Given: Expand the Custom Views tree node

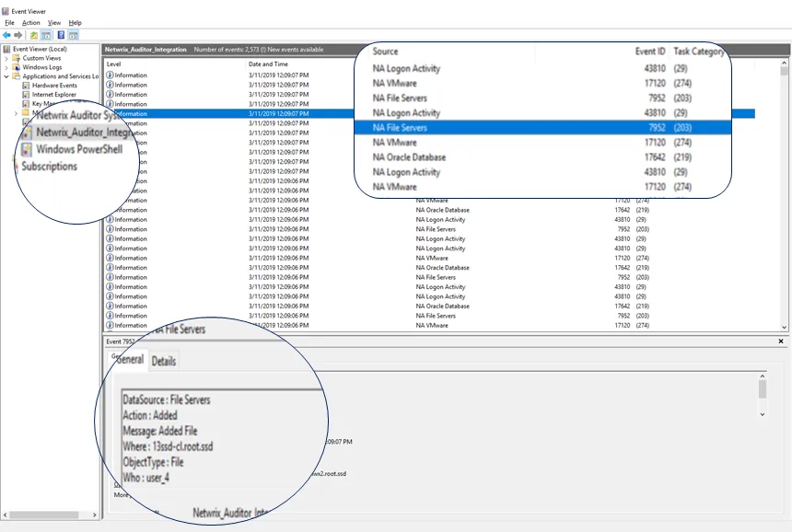Looking at the screenshot, I should coord(6,58).
